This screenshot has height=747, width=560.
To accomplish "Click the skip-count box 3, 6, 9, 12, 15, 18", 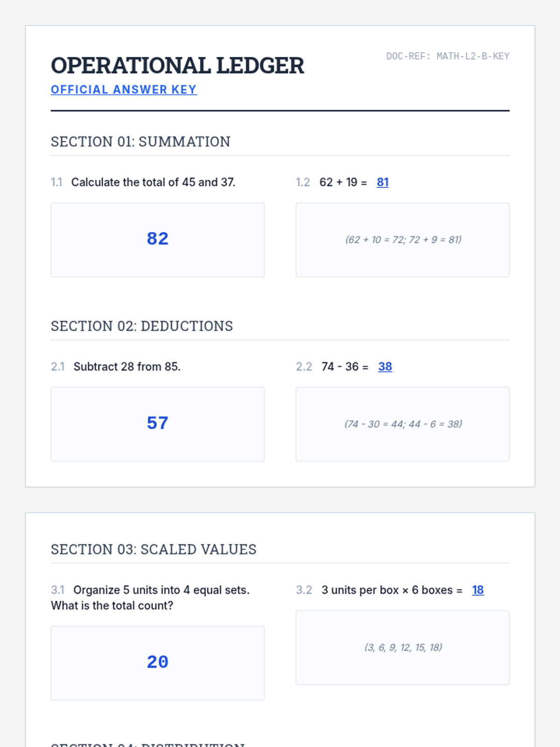I will 403,648.
